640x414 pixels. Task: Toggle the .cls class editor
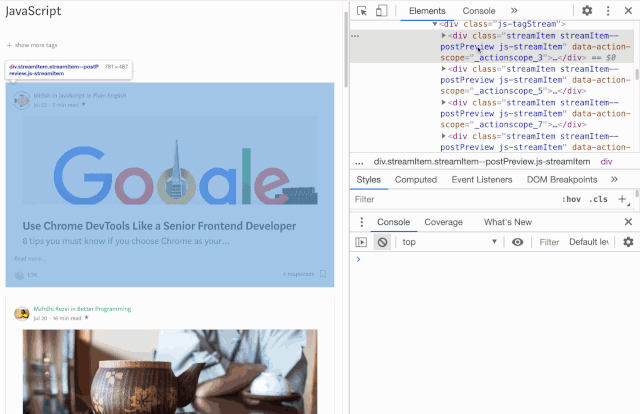pyautogui.click(x=598, y=199)
